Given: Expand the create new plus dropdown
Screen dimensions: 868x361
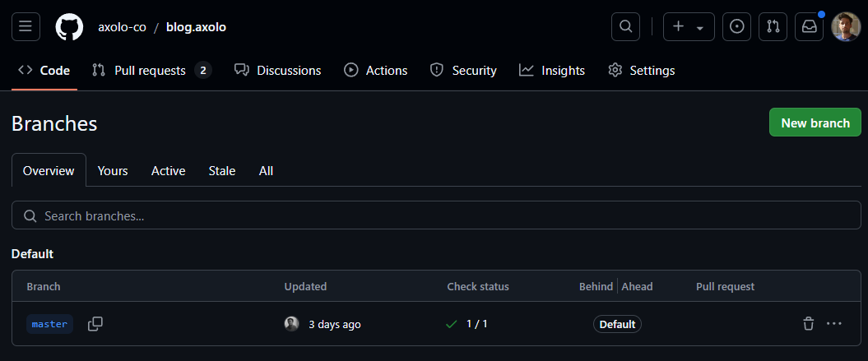Looking at the screenshot, I should (x=689, y=27).
